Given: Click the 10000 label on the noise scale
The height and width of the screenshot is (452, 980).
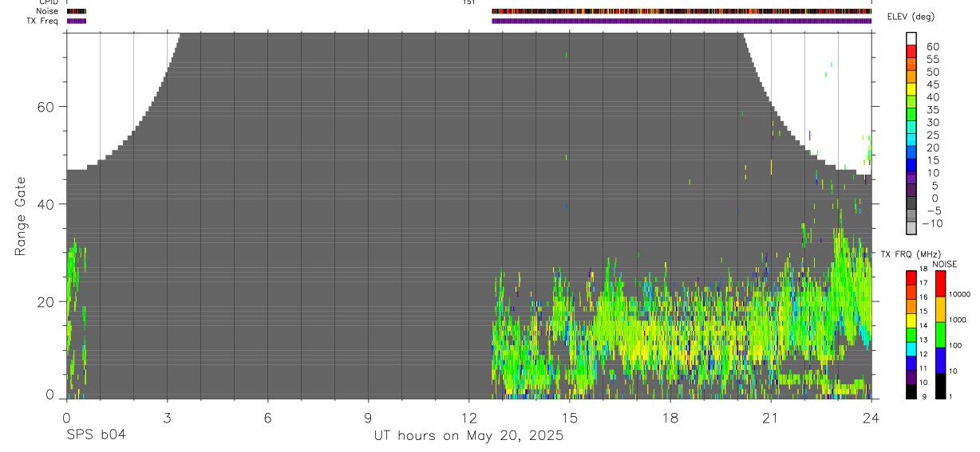Looking at the screenshot, I should (x=959, y=294).
